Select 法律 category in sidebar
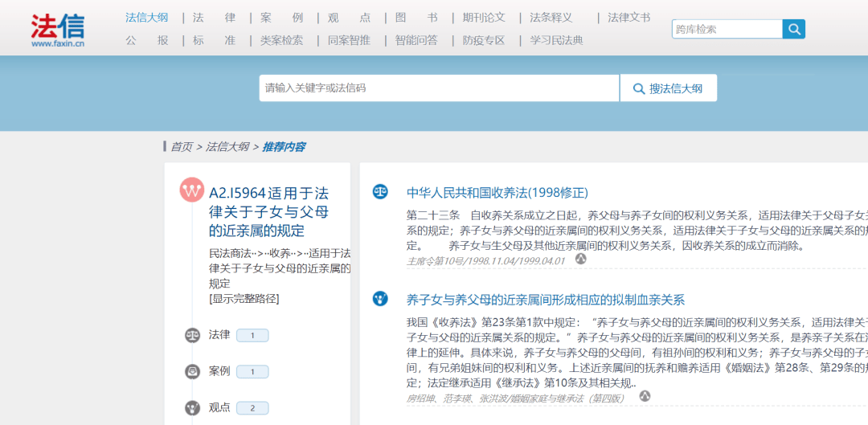The width and height of the screenshot is (868, 425). (x=219, y=335)
